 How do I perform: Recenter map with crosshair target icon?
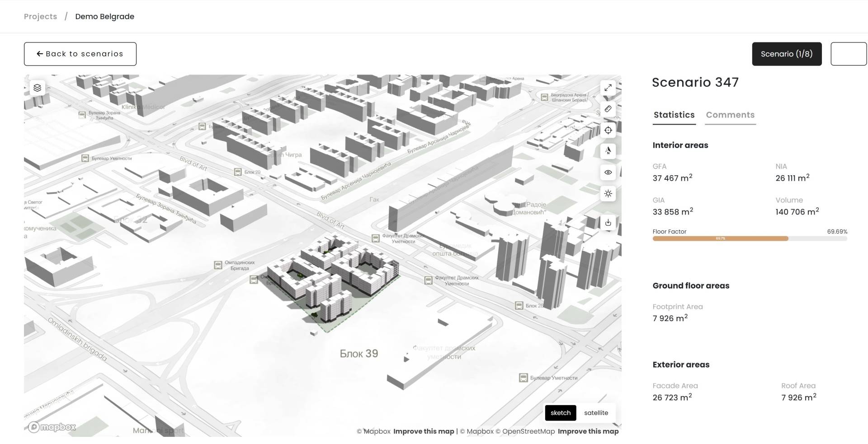coord(608,131)
